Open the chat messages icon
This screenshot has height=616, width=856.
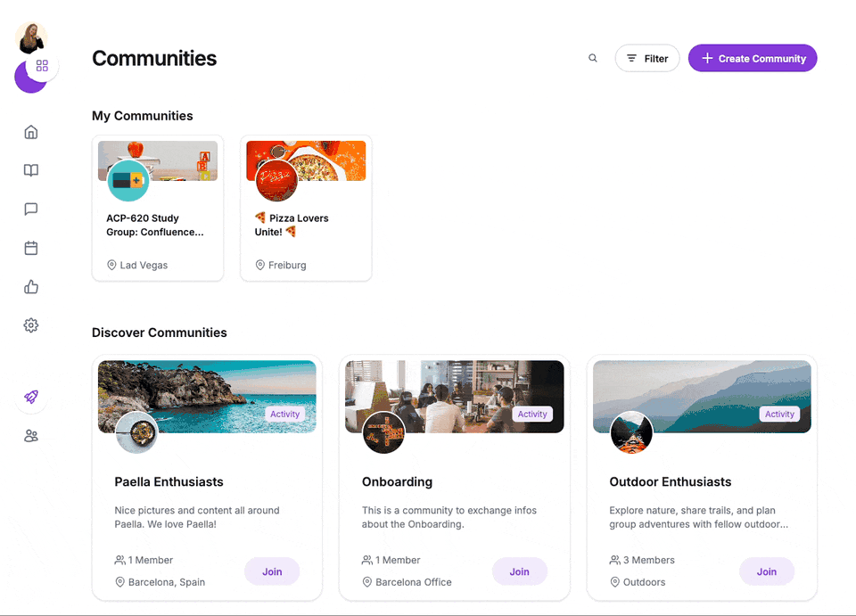tap(30, 209)
